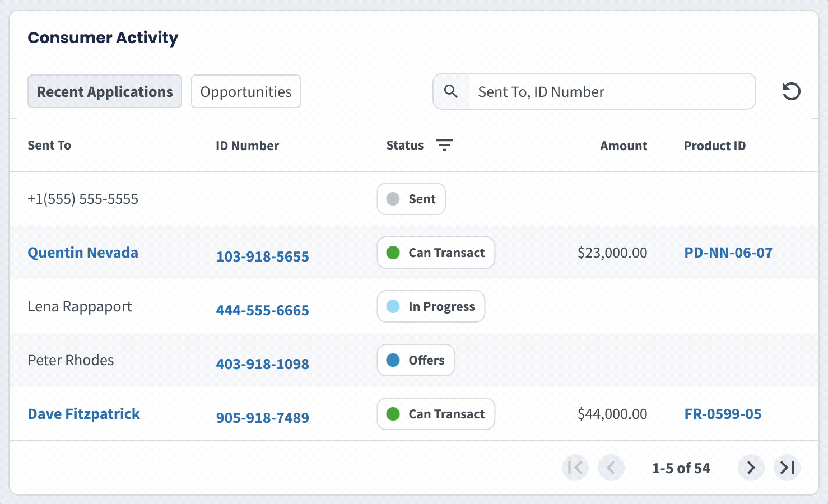The height and width of the screenshot is (504, 828).
Task: Click ID number 103-918-5655
Action: (x=263, y=256)
